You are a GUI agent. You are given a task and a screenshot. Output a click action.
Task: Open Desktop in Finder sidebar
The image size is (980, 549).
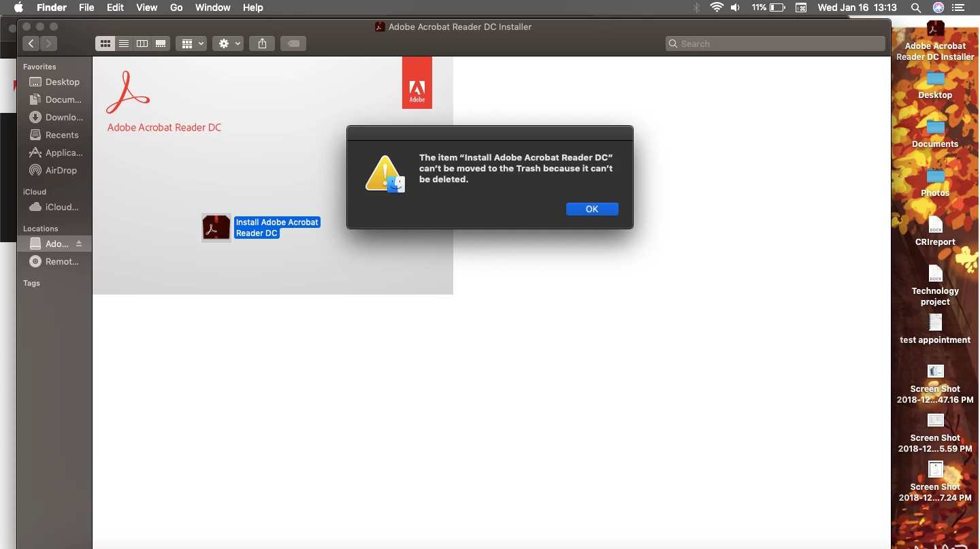coord(54,82)
